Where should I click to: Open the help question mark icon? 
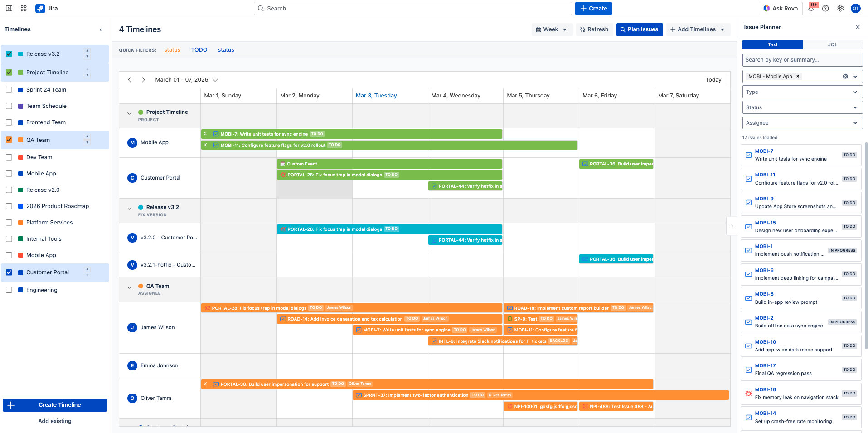(825, 8)
